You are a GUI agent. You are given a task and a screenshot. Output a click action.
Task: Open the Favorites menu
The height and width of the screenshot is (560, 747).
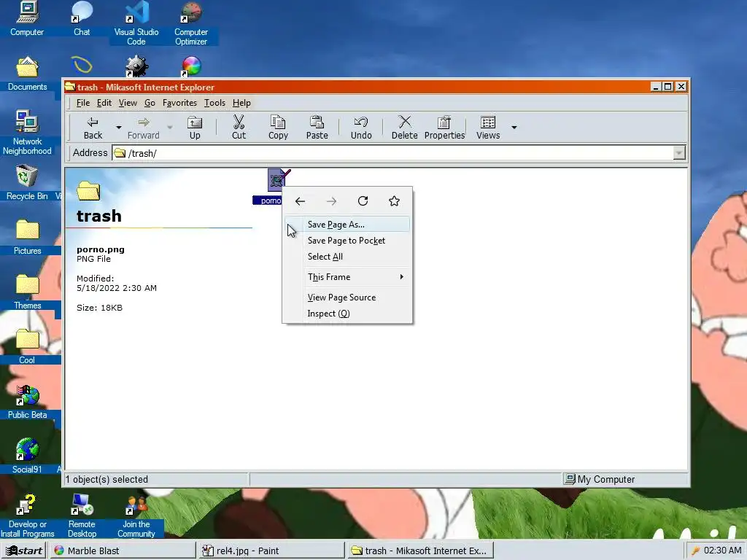point(179,103)
